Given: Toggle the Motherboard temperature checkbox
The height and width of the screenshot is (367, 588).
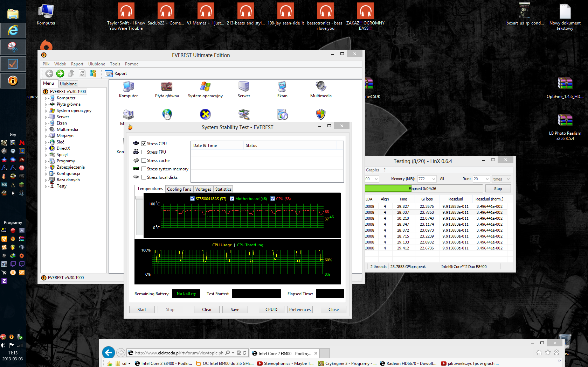Looking at the screenshot, I should (x=232, y=198).
